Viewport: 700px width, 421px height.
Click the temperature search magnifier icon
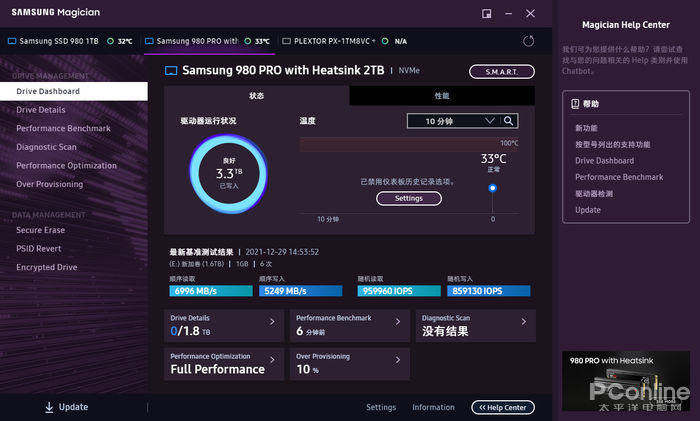click(508, 121)
